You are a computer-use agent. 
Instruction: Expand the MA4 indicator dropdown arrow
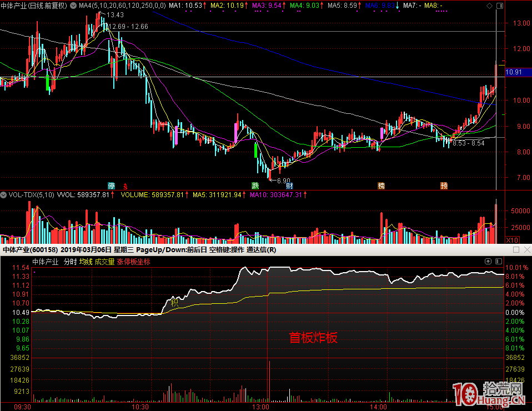point(74,6)
